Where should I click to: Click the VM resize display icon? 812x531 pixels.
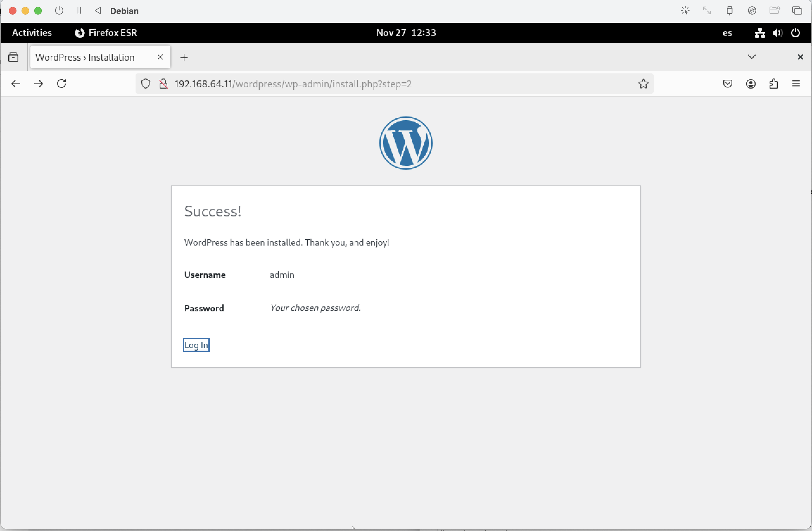pos(707,10)
